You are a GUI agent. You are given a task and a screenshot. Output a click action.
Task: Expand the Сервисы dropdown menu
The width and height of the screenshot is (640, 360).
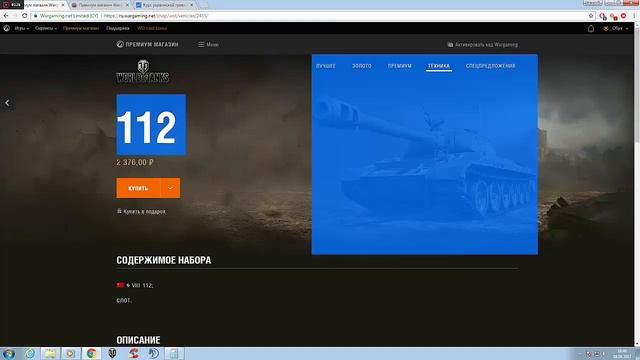point(46,28)
